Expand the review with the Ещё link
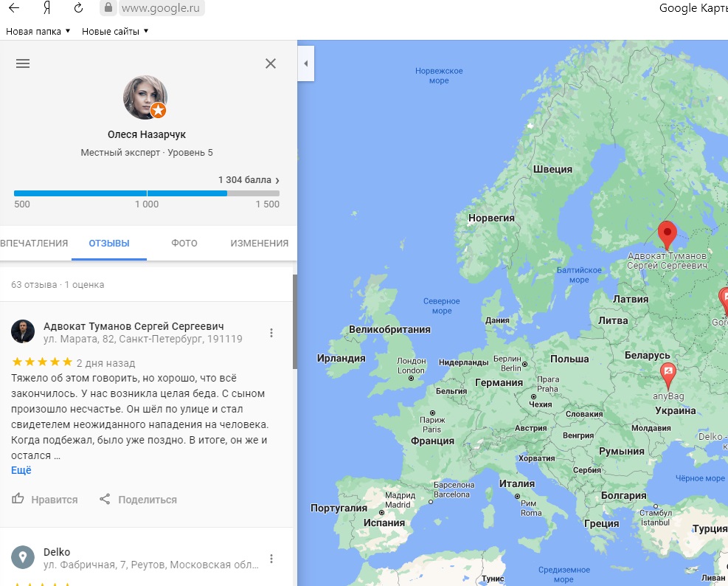This screenshot has width=728, height=586. 21,470
